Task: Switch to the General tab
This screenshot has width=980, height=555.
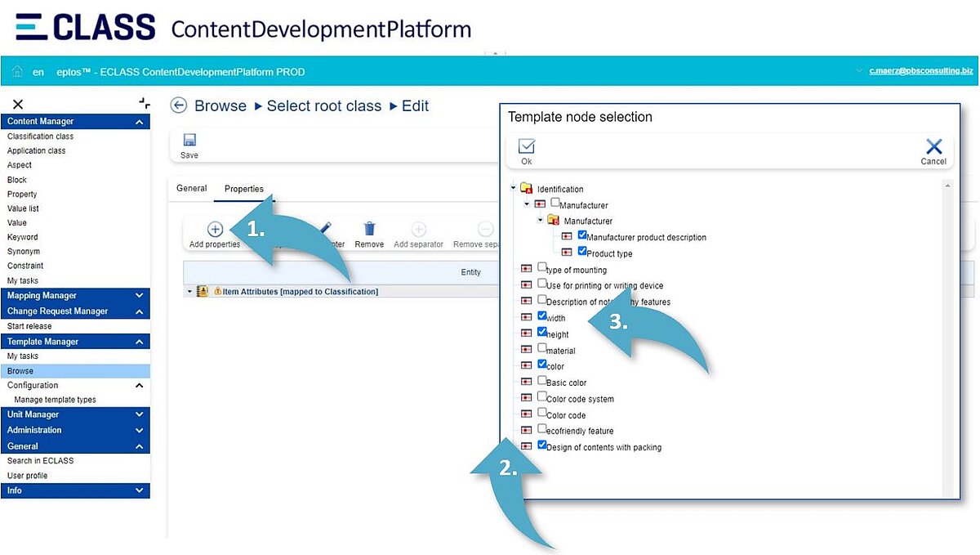Action: pos(192,189)
